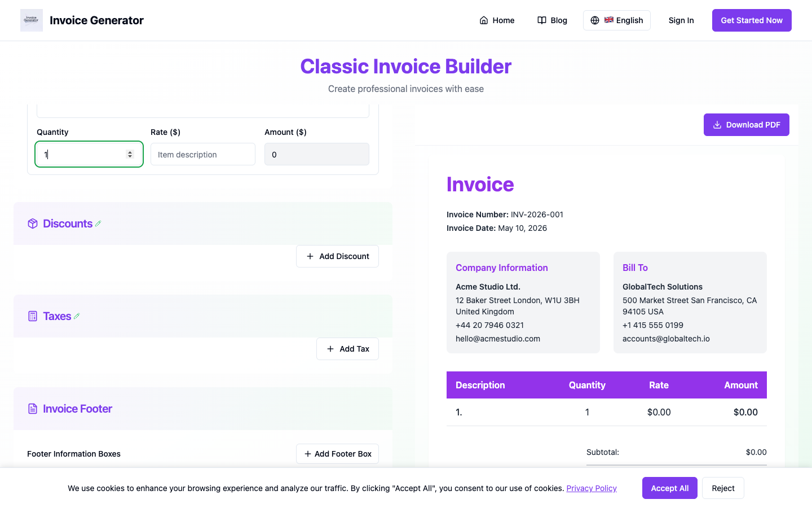Click the Bill To heading
The image size is (812, 508).
tap(635, 268)
